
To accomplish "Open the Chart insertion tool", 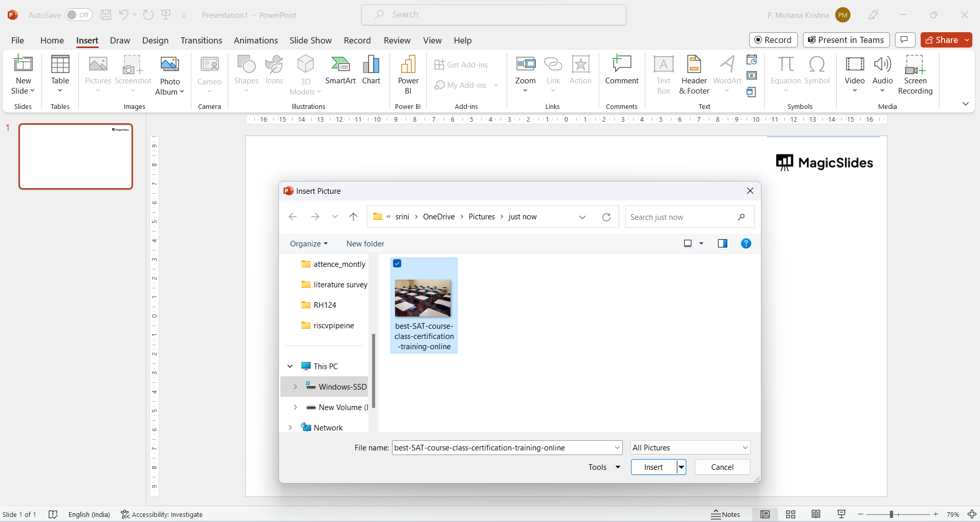I will click(371, 72).
